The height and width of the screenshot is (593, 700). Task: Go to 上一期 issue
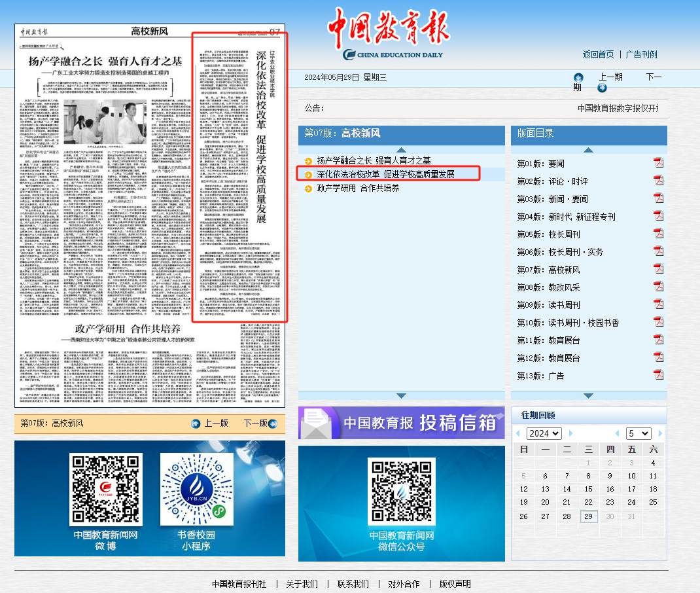[610, 77]
